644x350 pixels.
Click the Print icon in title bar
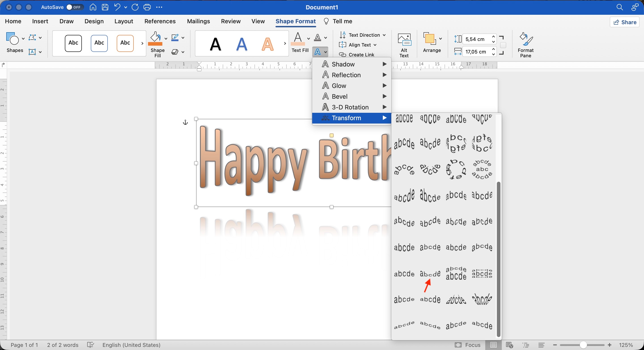coord(147,7)
